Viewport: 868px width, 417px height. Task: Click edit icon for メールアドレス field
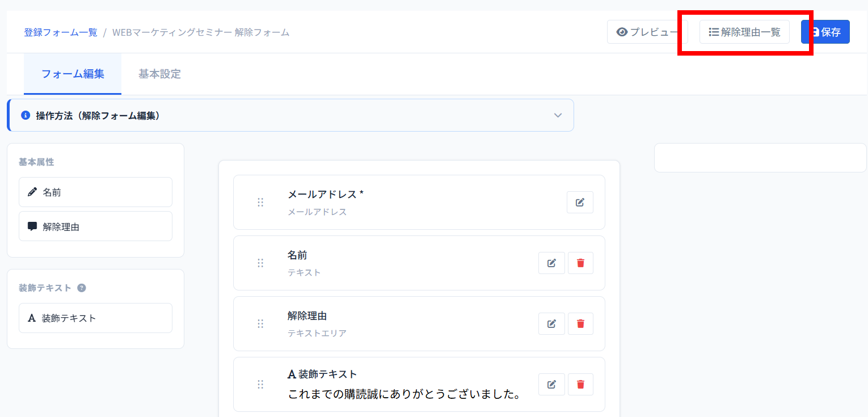580,203
